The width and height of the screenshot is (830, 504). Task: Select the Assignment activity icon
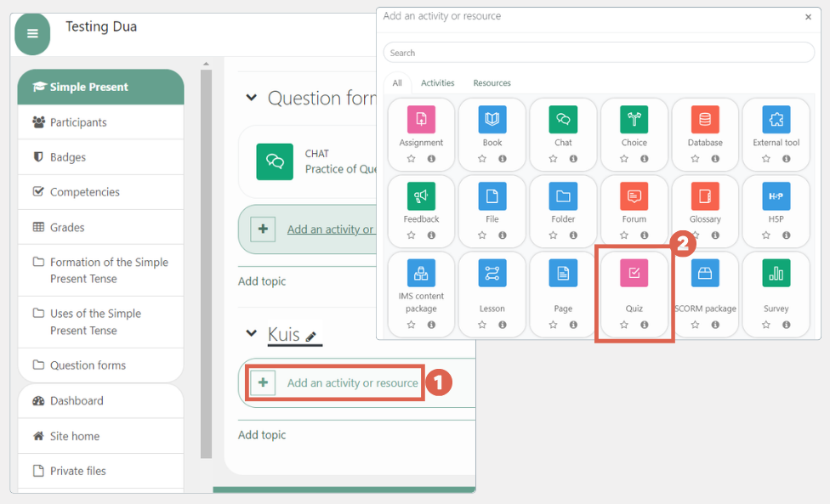coord(421,119)
